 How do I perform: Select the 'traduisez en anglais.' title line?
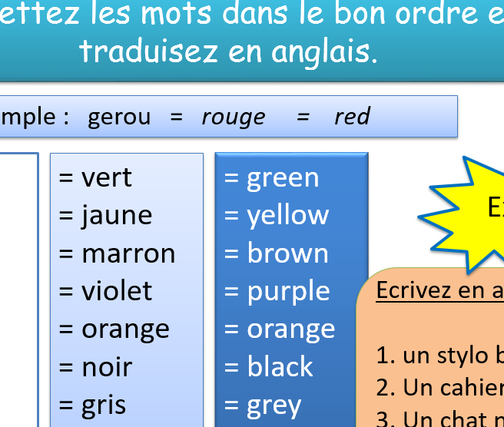click(228, 51)
